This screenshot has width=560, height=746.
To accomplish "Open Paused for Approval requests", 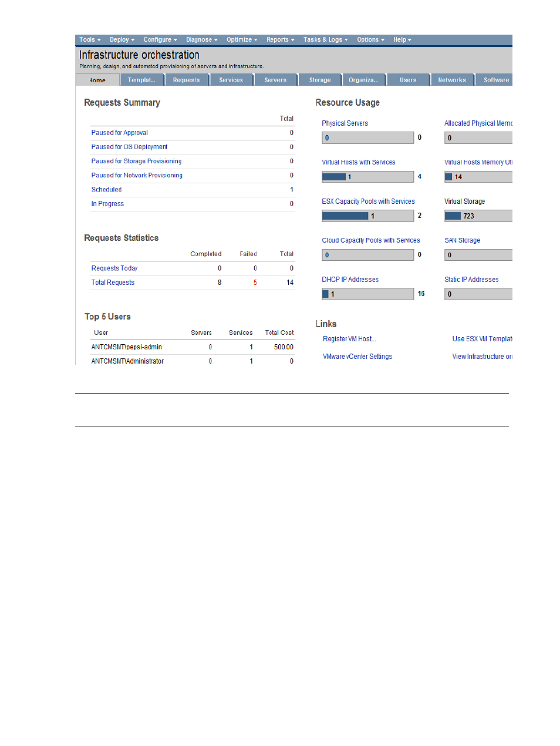I will click(120, 133).
